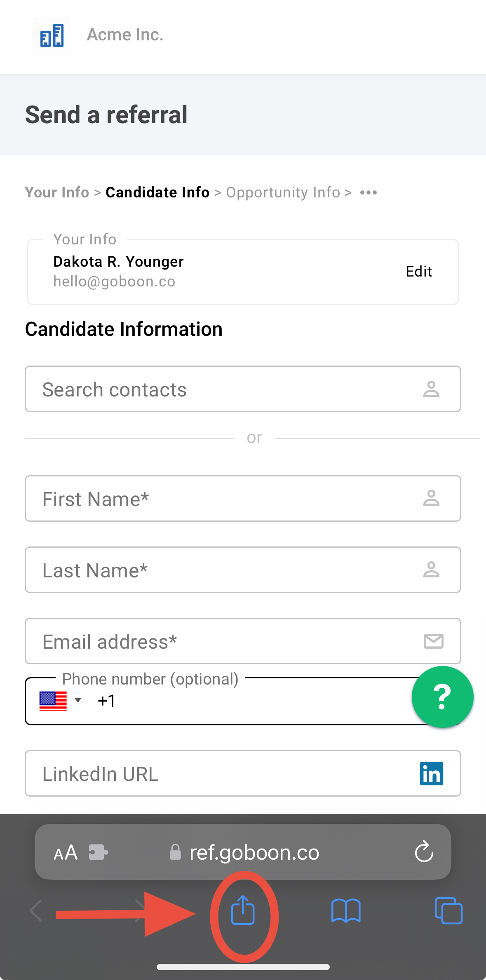This screenshot has width=486, height=980.
Task: Click the Edit link in Your Info
Action: tap(419, 272)
